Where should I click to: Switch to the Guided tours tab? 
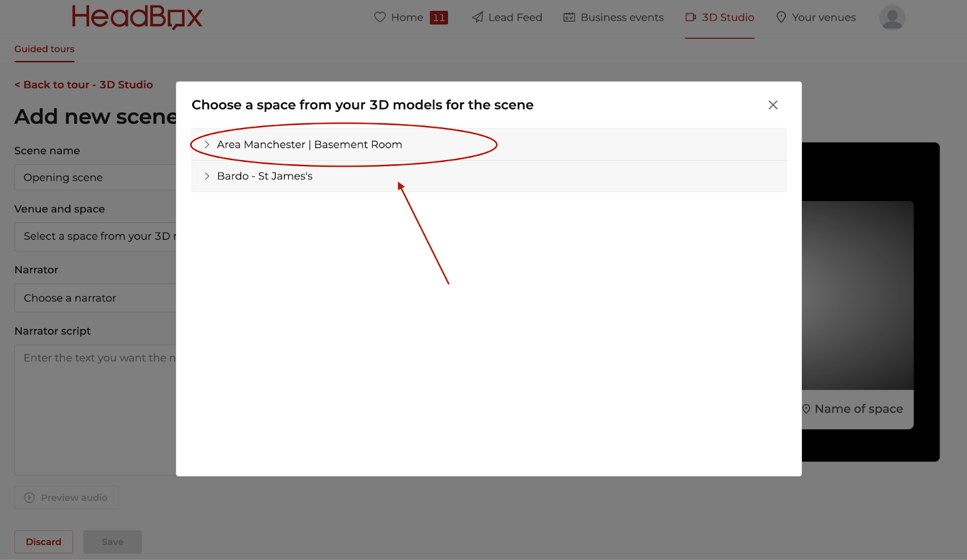click(x=44, y=49)
